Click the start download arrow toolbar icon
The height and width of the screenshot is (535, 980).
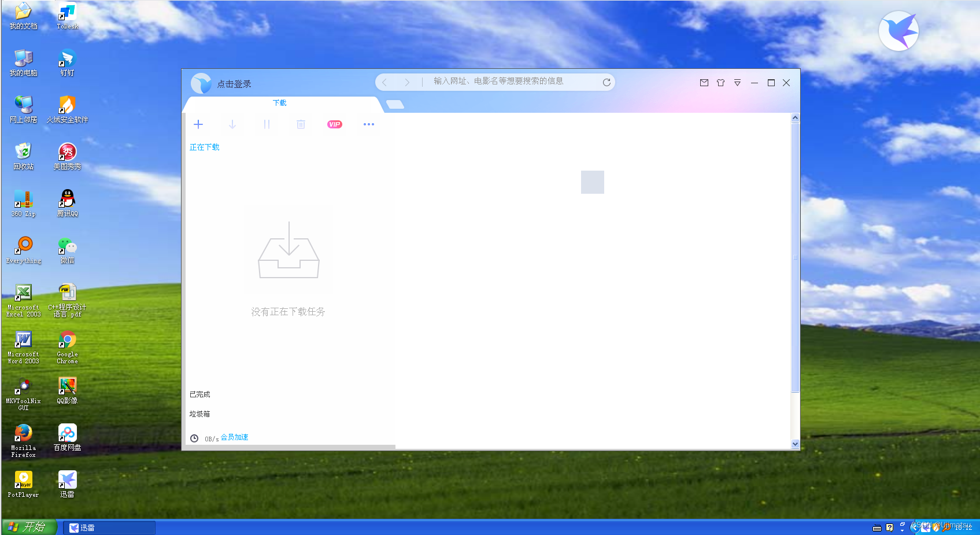tap(232, 124)
